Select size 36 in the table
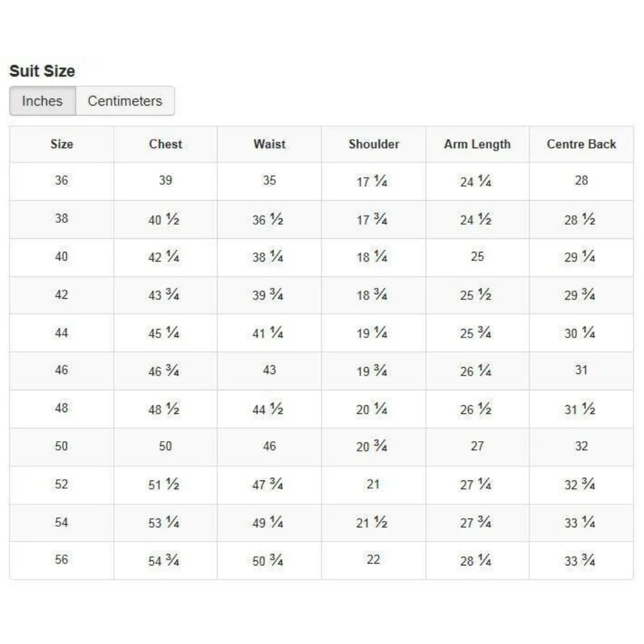This screenshot has width=644, height=644. tap(61, 180)
